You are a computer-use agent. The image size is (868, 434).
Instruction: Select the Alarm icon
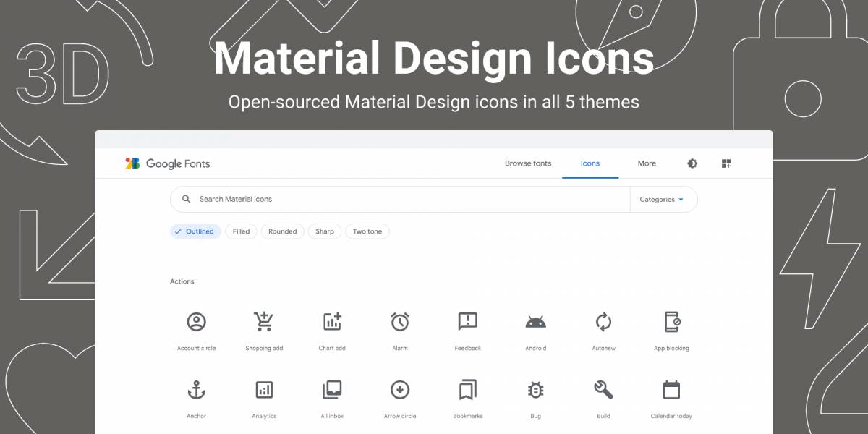[x=400, y=322]
